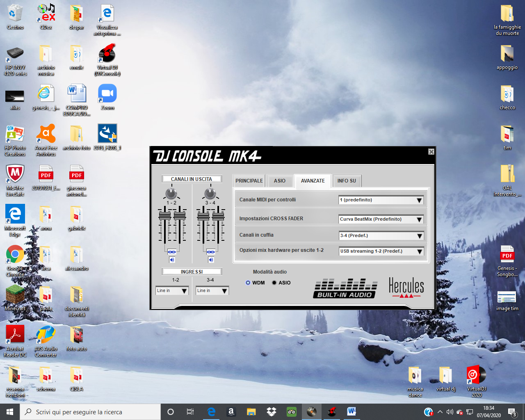
Task: Click the CANALI IN USCITA header
Action: point(192,179)
